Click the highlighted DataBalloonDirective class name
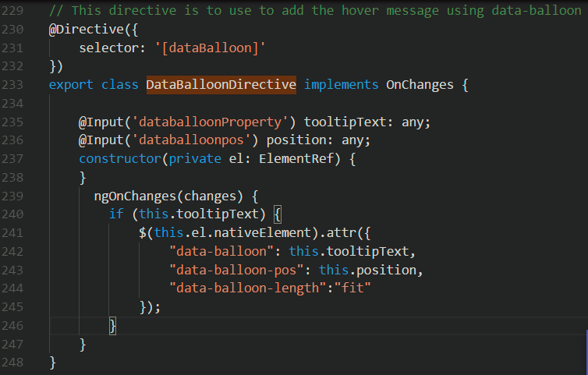The height and width of the screenshot is (375, 588). pos(221,84)
